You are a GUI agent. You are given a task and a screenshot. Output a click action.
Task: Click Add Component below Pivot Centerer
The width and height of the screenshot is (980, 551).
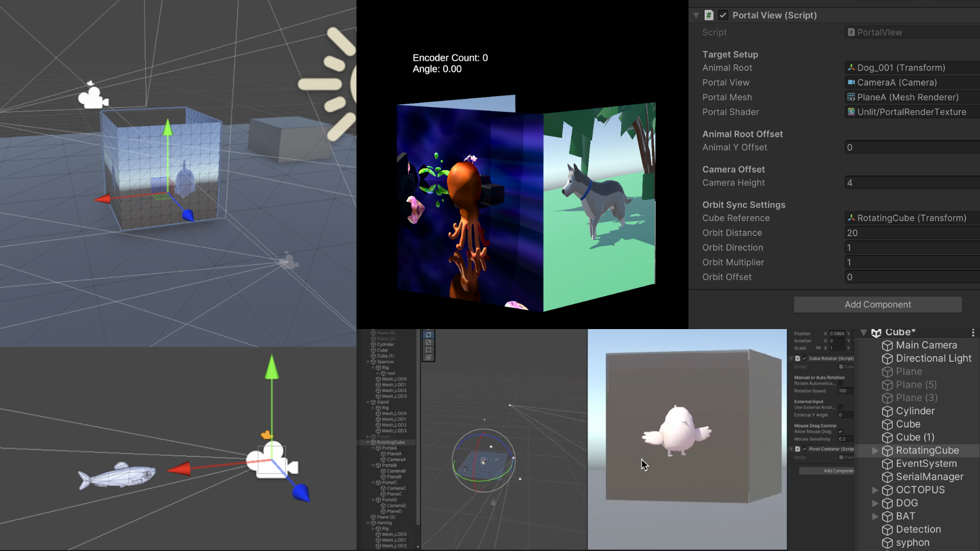click(x=827, y=470)
